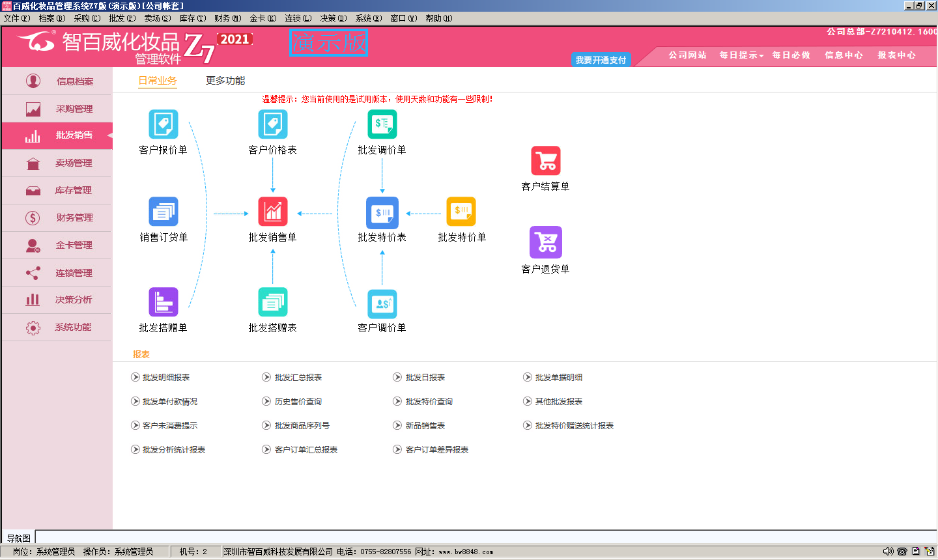938x560 pixels.
Task: Open the 客户调价单 icon
Action: [382, 303]
